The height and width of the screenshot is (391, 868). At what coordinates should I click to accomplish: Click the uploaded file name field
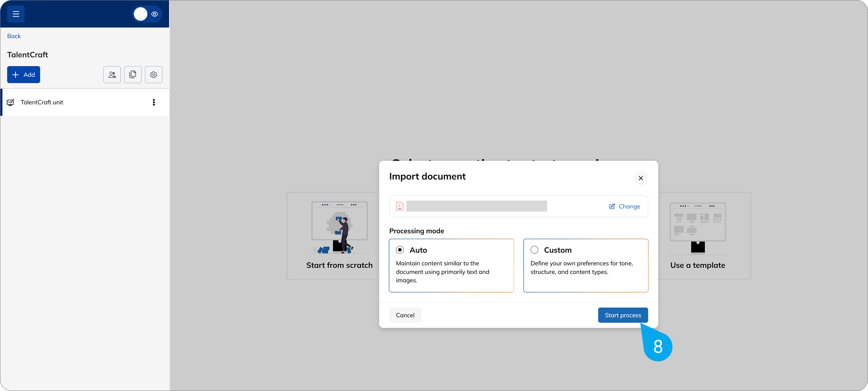click(x=477, y=206)
